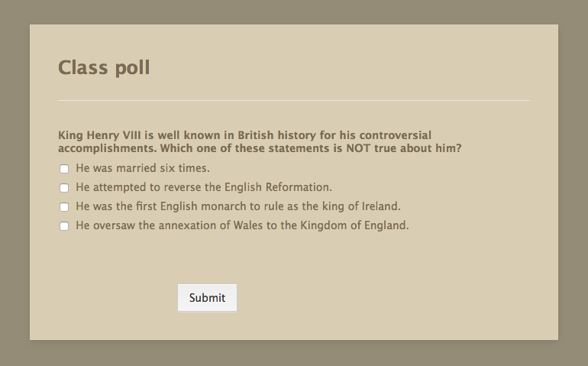The height and width of the screenshot is (366, 588).
Task: Click the word "NOT" in the question
Action: click(x=358, y=148)
